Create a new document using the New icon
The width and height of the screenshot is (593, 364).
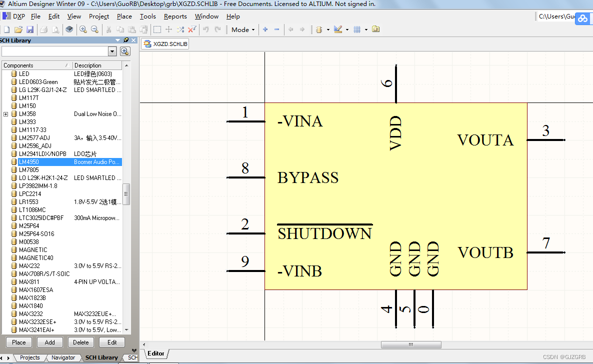click(6, 29)
